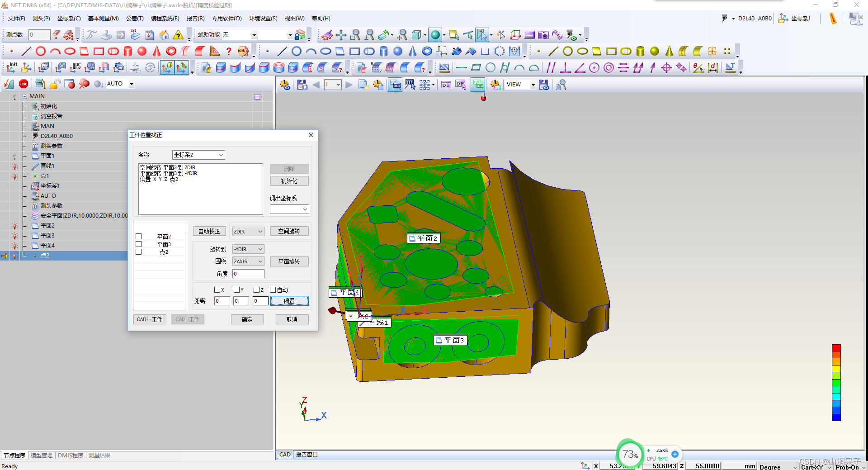
Task: Select the red circle measurement tool
Action: coord(41,51)
